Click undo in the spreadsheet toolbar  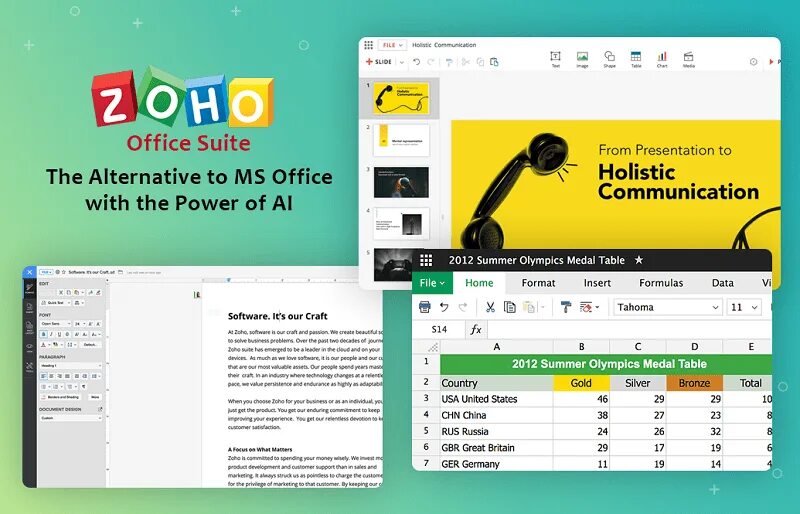pos(444,307)
